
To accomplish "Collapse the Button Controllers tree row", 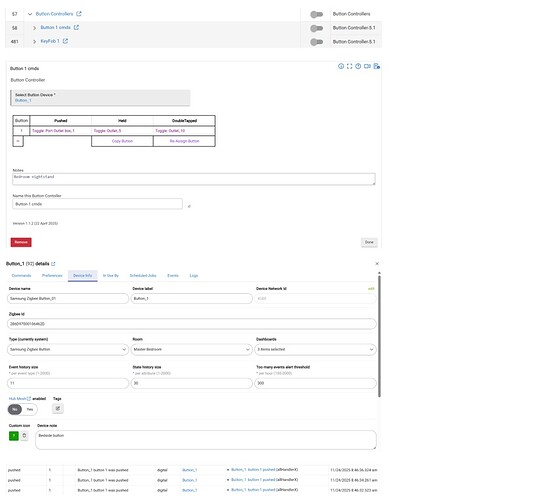I will pyautogui.click(x=30, y=14).
